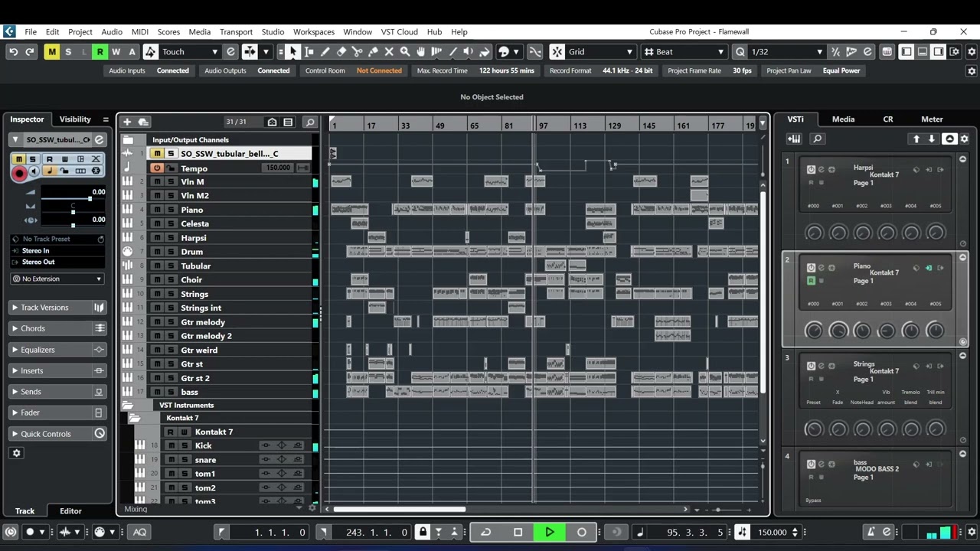
Task: Click Audio Inputs status
Action: tap(149, 70)
